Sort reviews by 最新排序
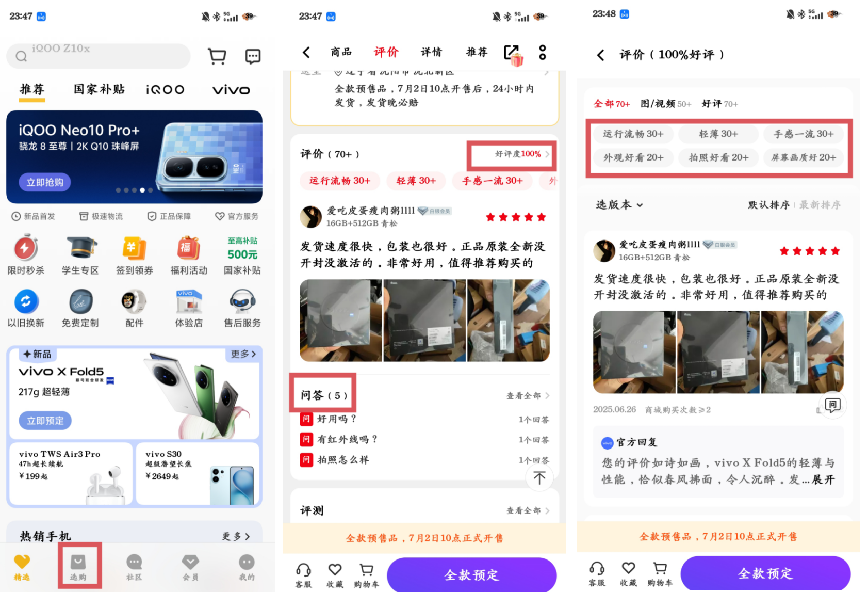The height and width of the screenshot is (592, 868). (x=820, y=205)
